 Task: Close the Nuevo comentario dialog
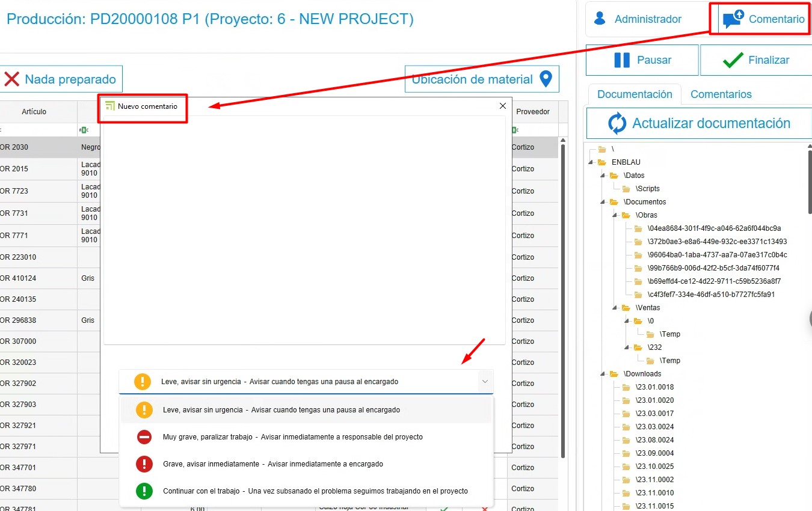pyautogui.click(x=503, y=106)
